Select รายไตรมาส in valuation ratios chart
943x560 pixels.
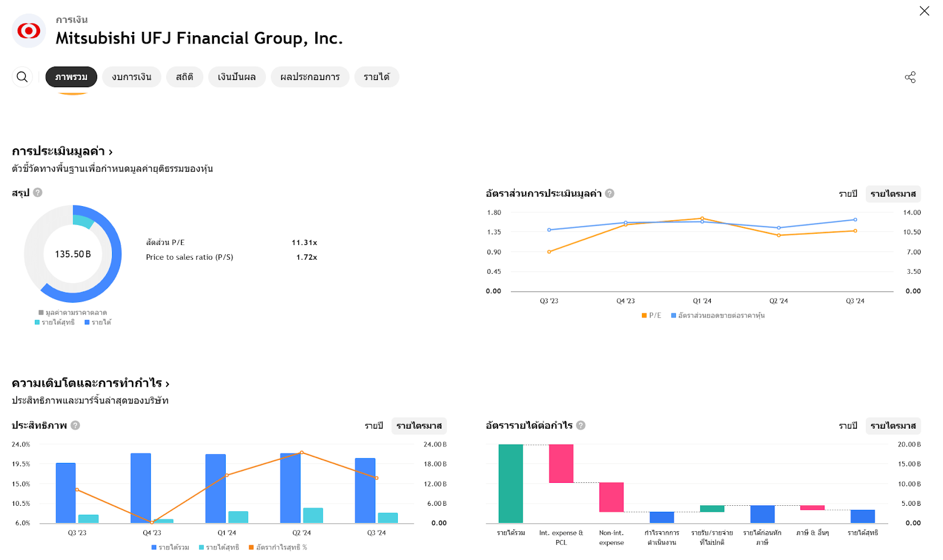(x=893, y=194)
